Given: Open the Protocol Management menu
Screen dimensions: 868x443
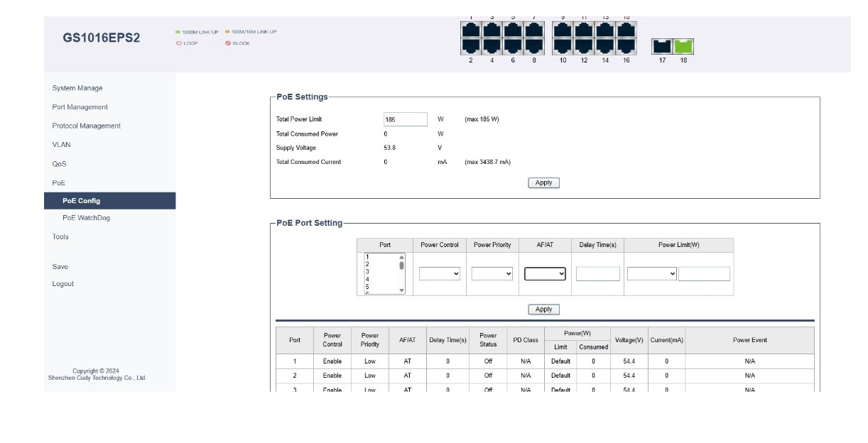Looking at the screenshot, I should (87, 126).
